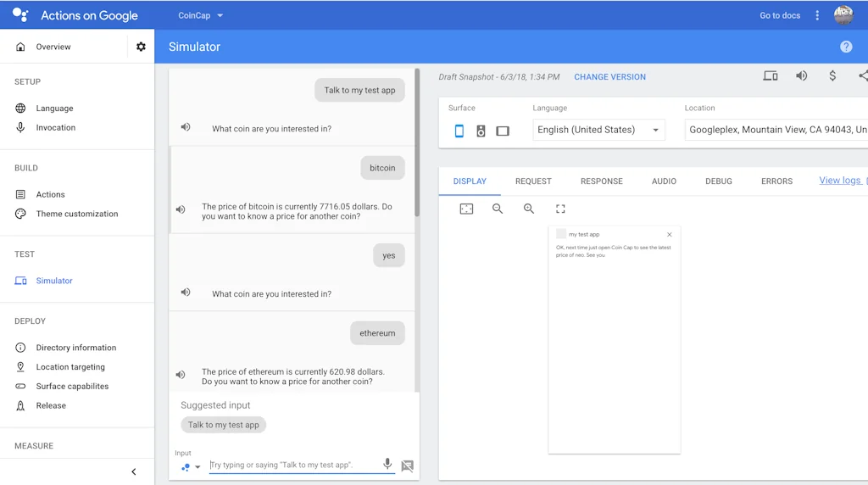This screenshot has height=485, width=868.
Task: Click the conversation panel scrollbar
Action: point(417,144)
